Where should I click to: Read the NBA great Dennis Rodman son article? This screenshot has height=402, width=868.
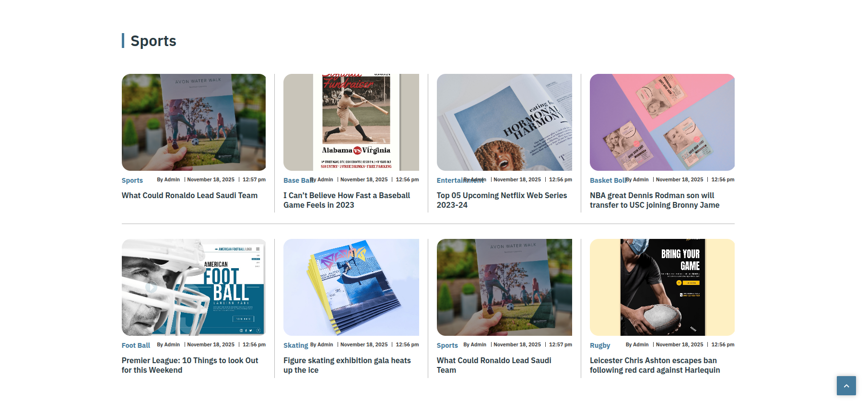(654, 200)
